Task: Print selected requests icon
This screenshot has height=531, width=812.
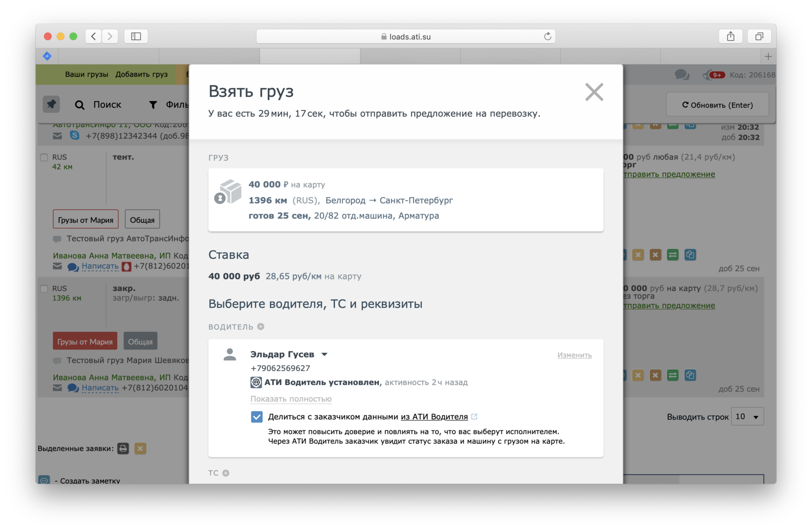Action: [x=123, y=448]
